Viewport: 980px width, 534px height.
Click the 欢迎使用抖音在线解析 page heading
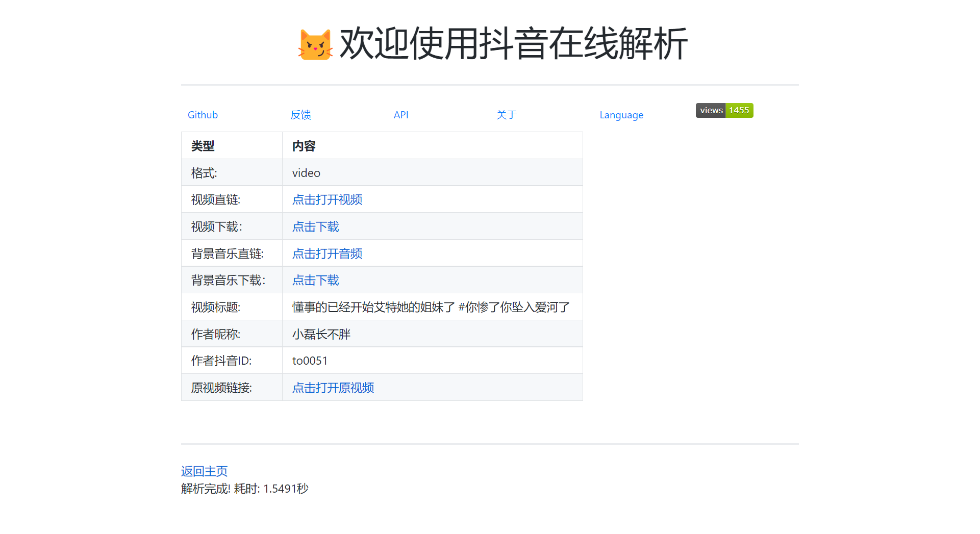click(513, 44)
